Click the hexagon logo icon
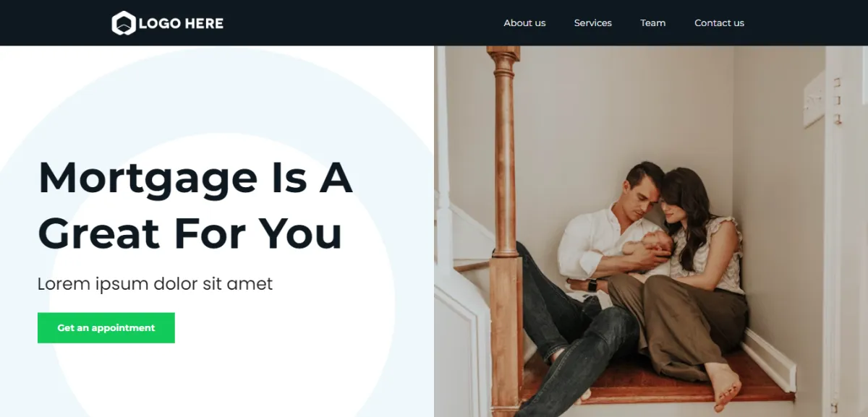This screenshot has width=868, height=417. (124, 23)
